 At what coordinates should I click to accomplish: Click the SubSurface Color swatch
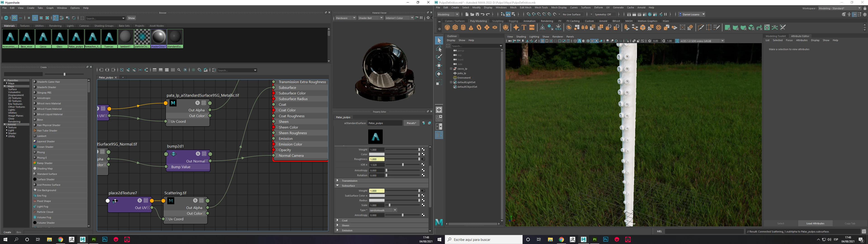pyautogui.click(x=377, y=195)
